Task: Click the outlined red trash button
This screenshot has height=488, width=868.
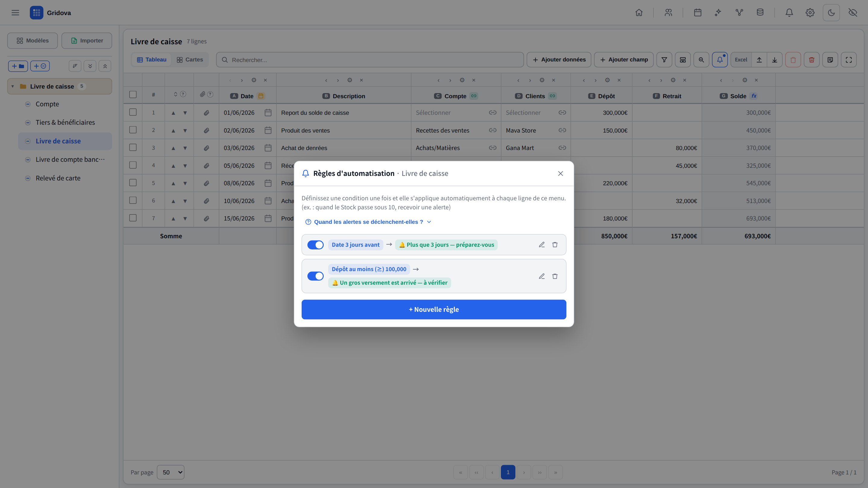Action: click(x=793, y=60)
